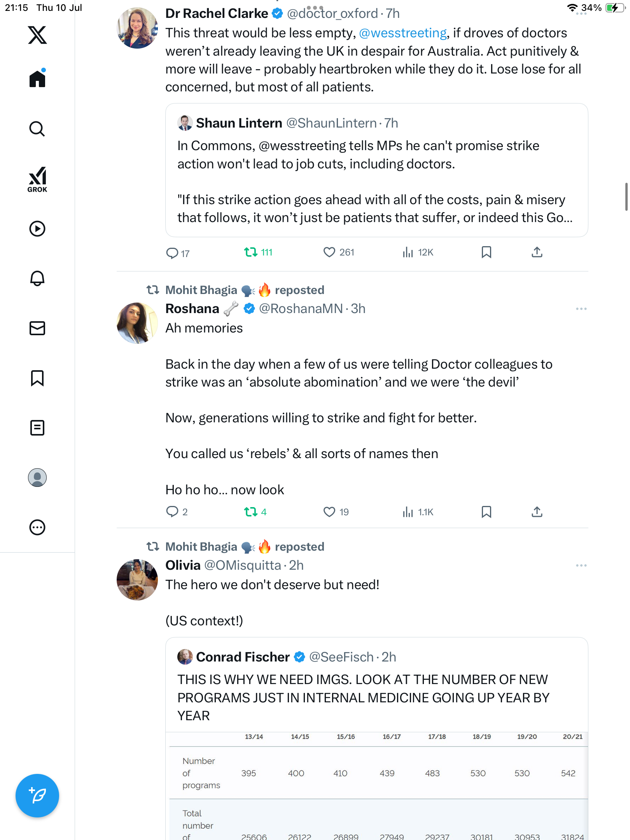The width and height of the screenshot is (630, 840).
Task: Open the Grok assistant from sidebar
Action: 37,180
